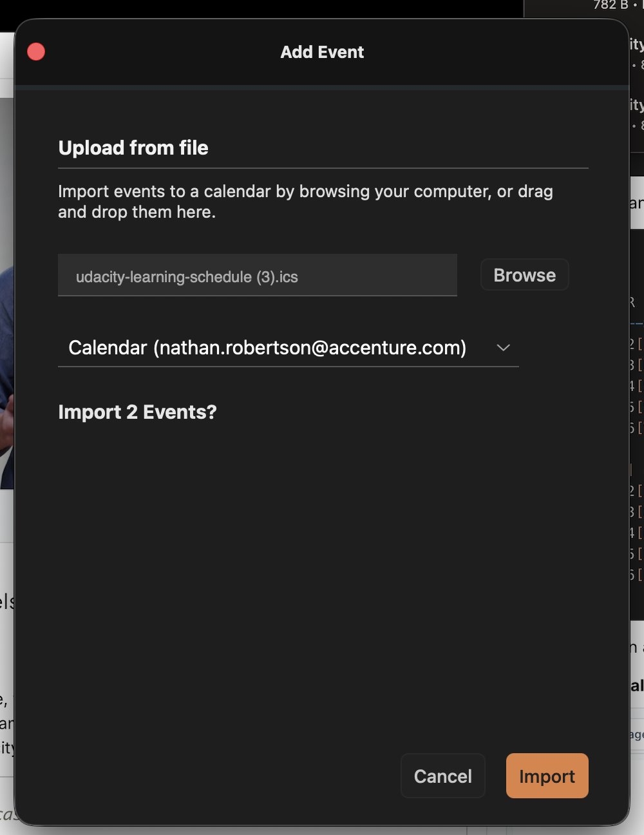
Task: Click the divider line under Upload from file
Action: pos(323,168)
